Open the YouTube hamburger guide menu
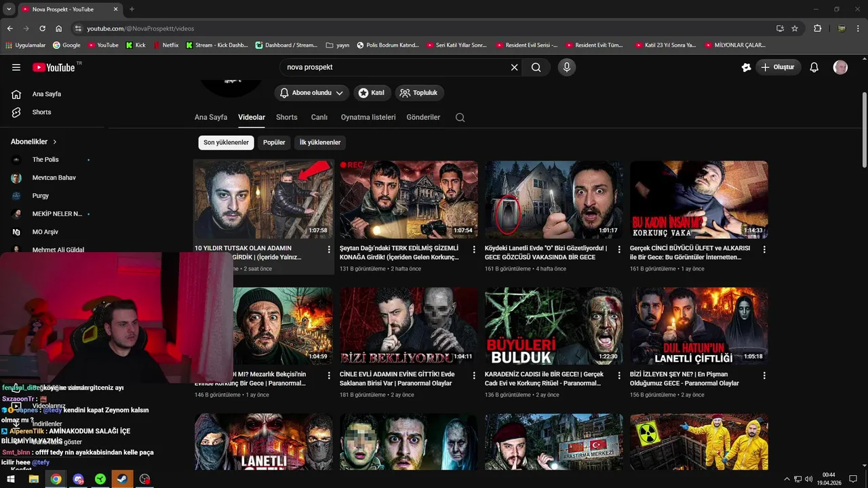The width and height of the screenshot is (868, 488). coord(16,67)
